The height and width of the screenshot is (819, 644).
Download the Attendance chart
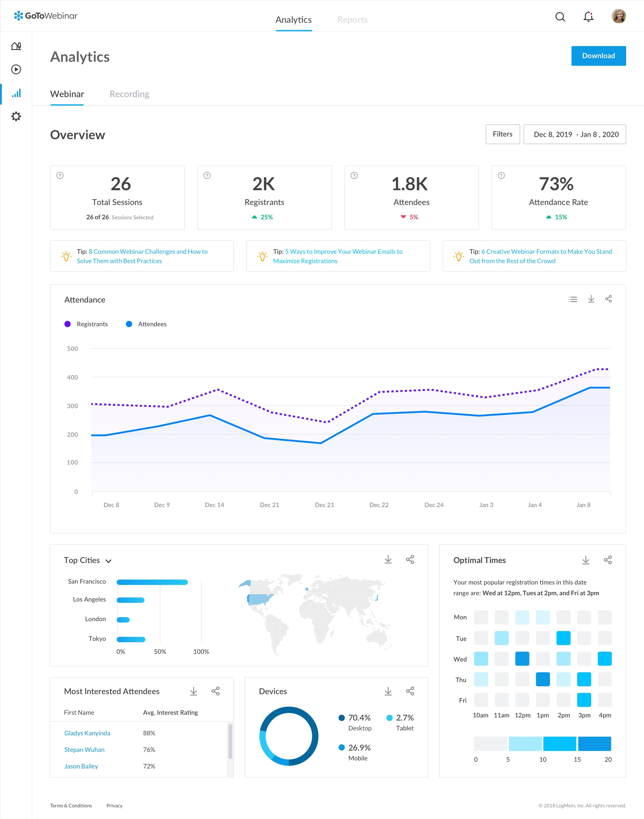(x=591, y=299)
